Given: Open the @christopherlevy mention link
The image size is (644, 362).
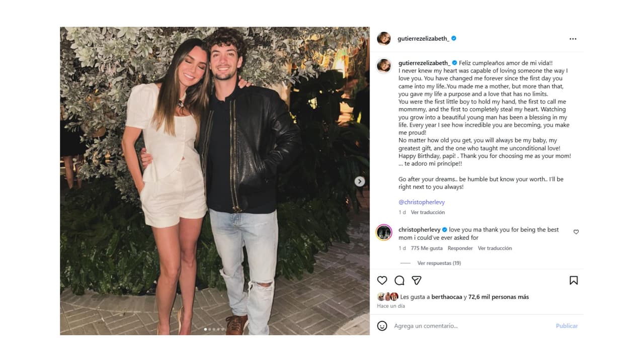Looking at the screenshot, I should click(x=422, y=202).
